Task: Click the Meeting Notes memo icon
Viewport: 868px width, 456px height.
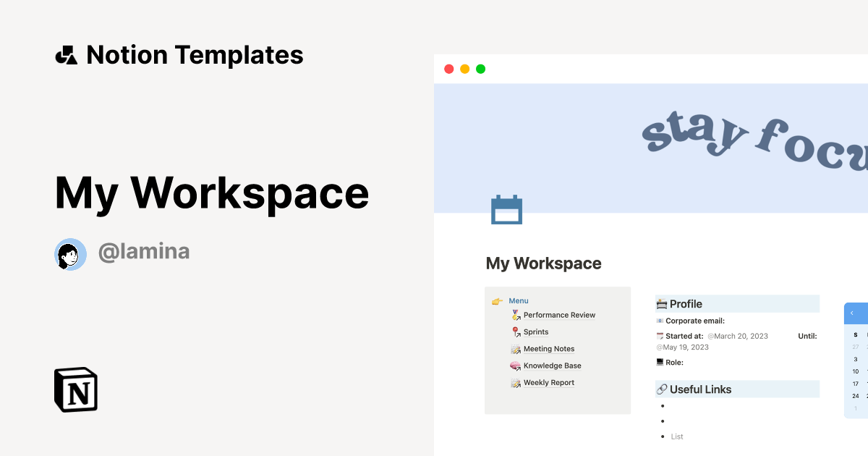Action: point(516,349)
